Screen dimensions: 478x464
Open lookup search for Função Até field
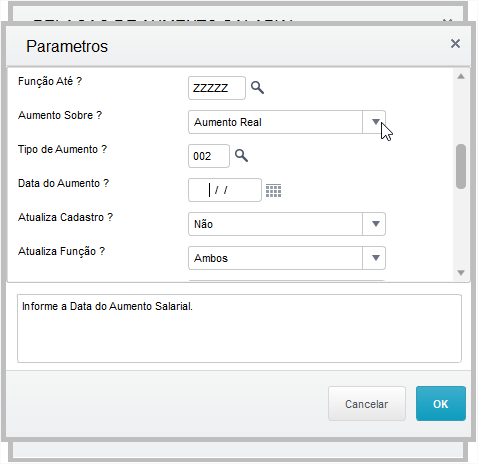(257, 88)
